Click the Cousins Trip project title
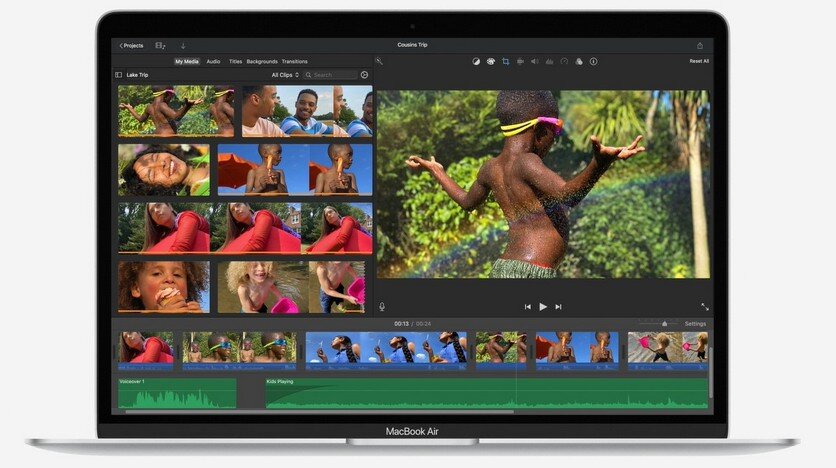The width and height of the screenshot is (836, 468). (412, 45)
